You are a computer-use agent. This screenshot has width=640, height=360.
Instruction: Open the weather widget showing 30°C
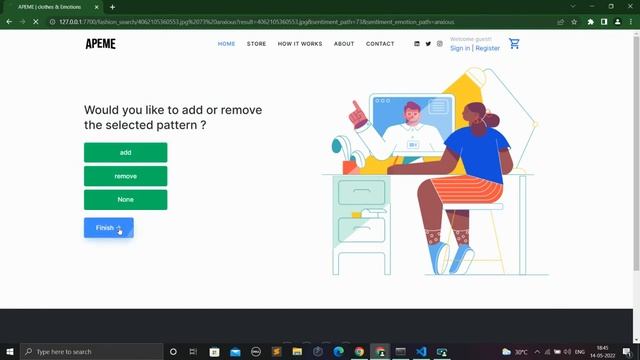pos(515,351)
